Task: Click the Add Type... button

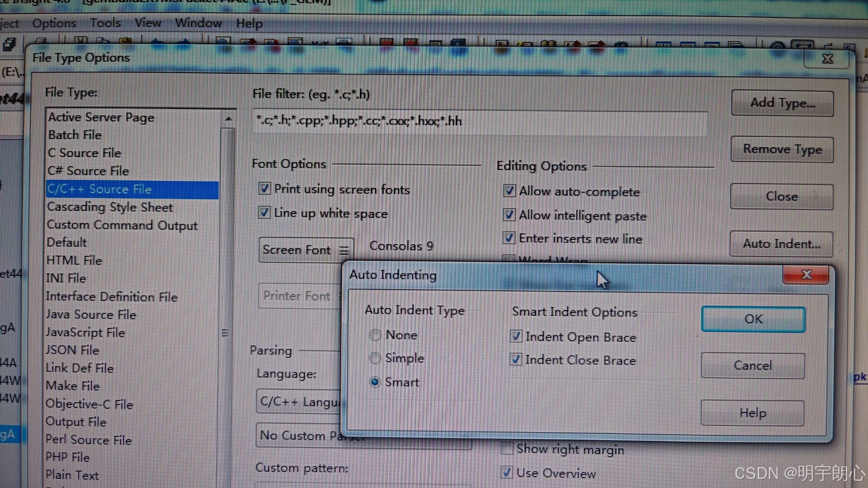Action: tap(782, 103)
